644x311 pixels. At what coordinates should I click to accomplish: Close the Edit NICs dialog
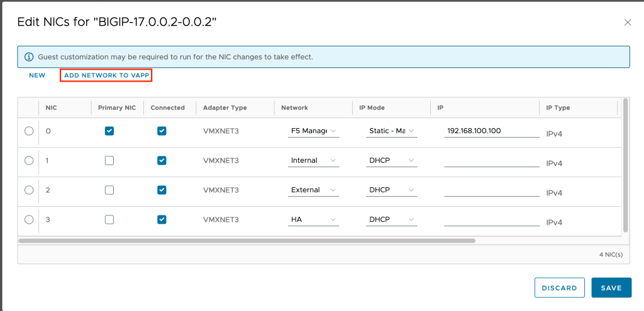point(627,23)
